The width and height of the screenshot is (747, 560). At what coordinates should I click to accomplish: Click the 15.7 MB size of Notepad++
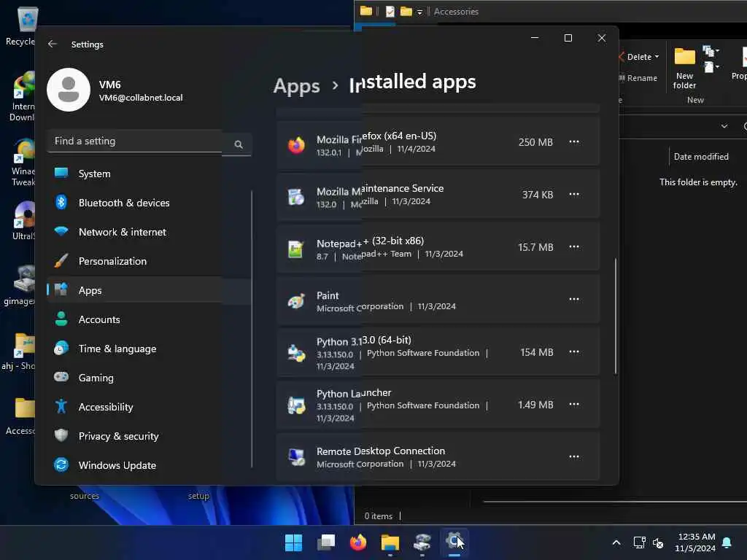(535, 247)
